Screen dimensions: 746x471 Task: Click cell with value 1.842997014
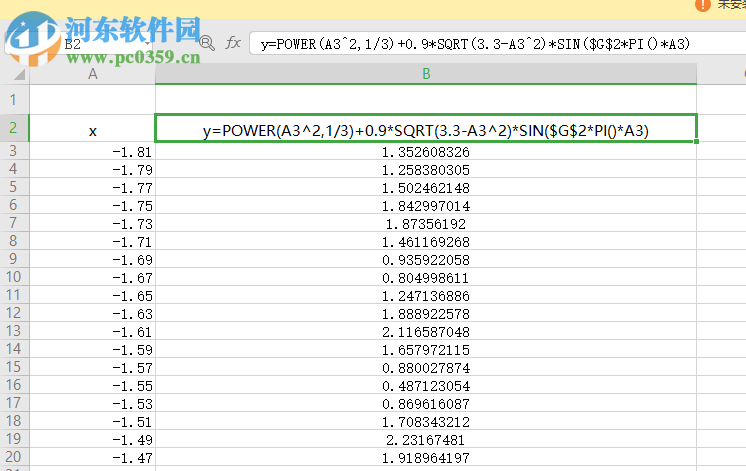[x=426, y=206]
